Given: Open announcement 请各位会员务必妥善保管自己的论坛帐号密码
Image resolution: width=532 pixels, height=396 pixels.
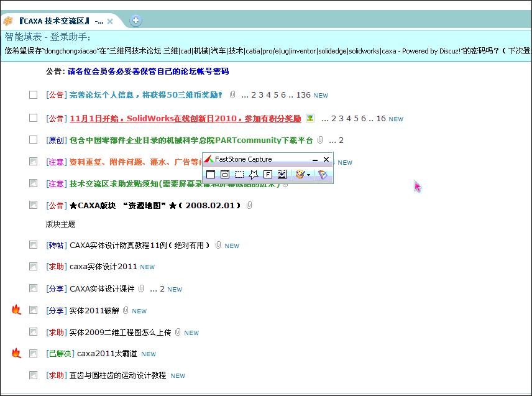Looking at the screenshot, I should (149, 71).
